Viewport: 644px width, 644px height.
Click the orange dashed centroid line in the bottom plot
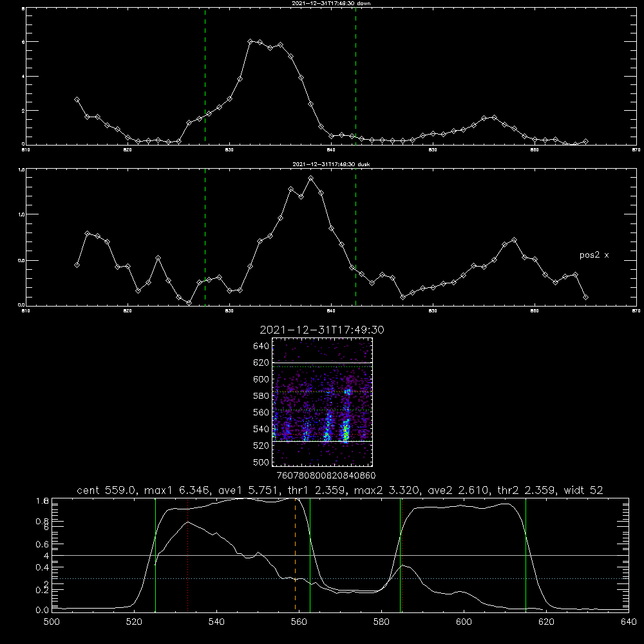pos(296,554)
